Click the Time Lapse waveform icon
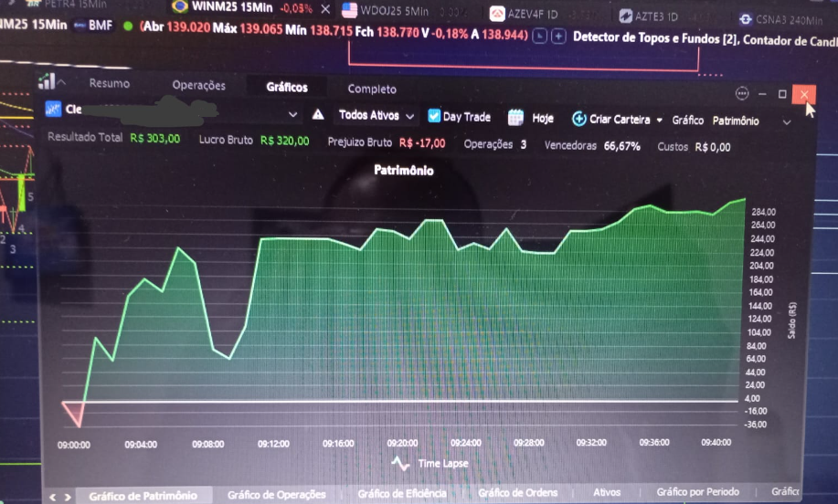This screenshot has height=504, width=838. (400, 463)
